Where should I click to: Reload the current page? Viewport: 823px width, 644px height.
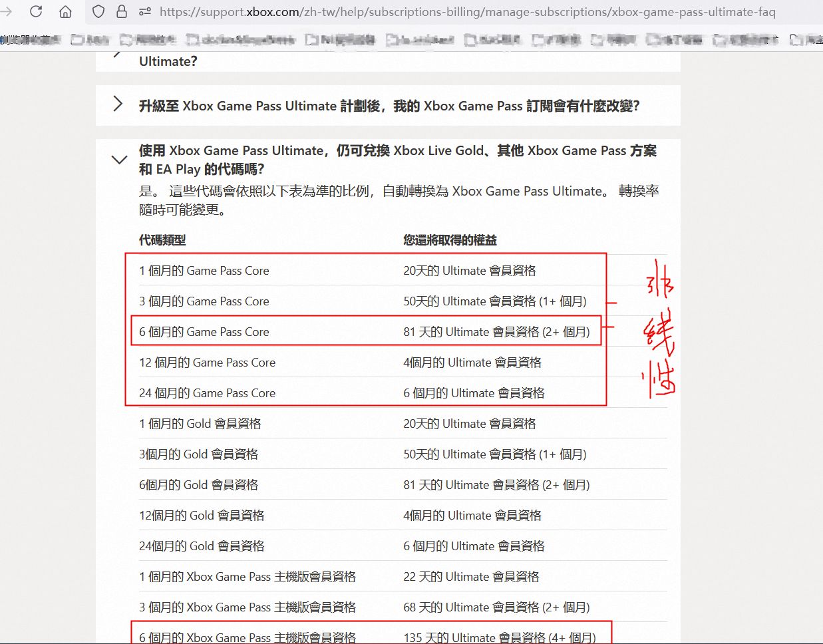coord(36,11)
